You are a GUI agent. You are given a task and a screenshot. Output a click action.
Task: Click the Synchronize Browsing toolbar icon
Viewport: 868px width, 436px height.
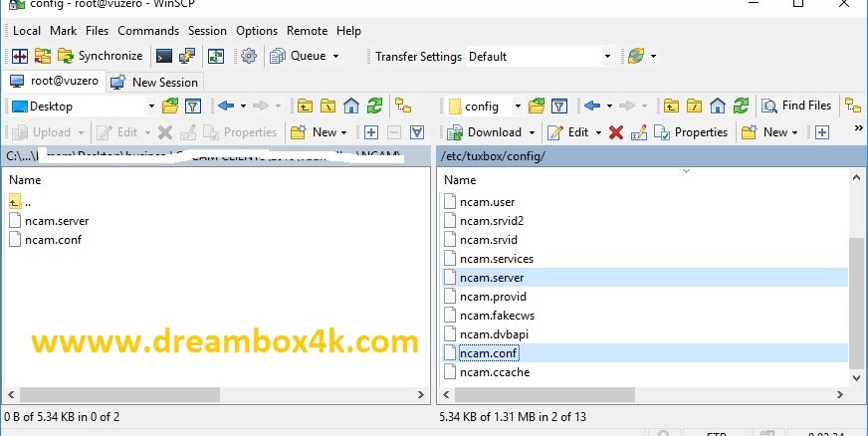point(43,56)
